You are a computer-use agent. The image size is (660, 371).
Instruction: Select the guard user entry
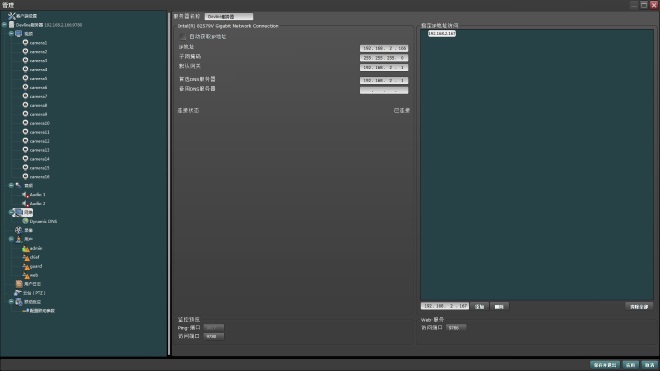32,266
